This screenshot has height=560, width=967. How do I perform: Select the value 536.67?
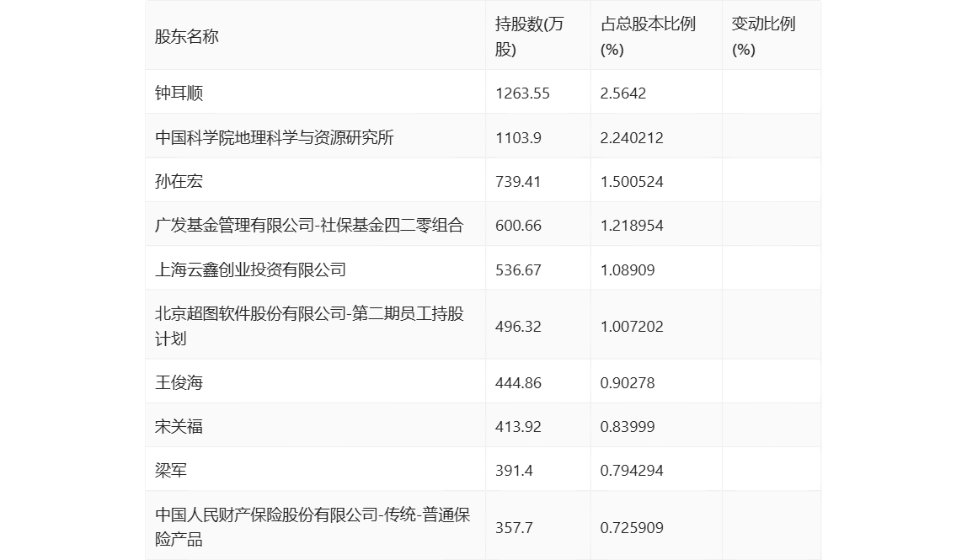click(x=518, y=269)
